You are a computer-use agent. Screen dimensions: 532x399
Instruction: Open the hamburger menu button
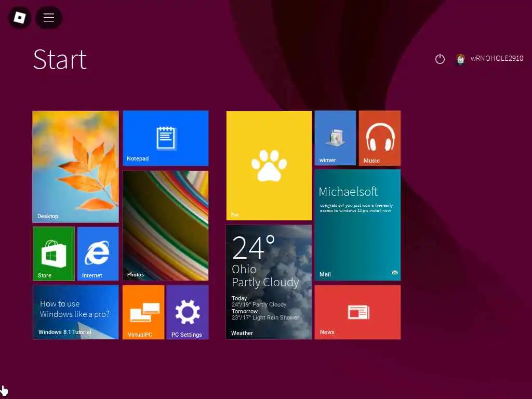click(x=49, y=18)
